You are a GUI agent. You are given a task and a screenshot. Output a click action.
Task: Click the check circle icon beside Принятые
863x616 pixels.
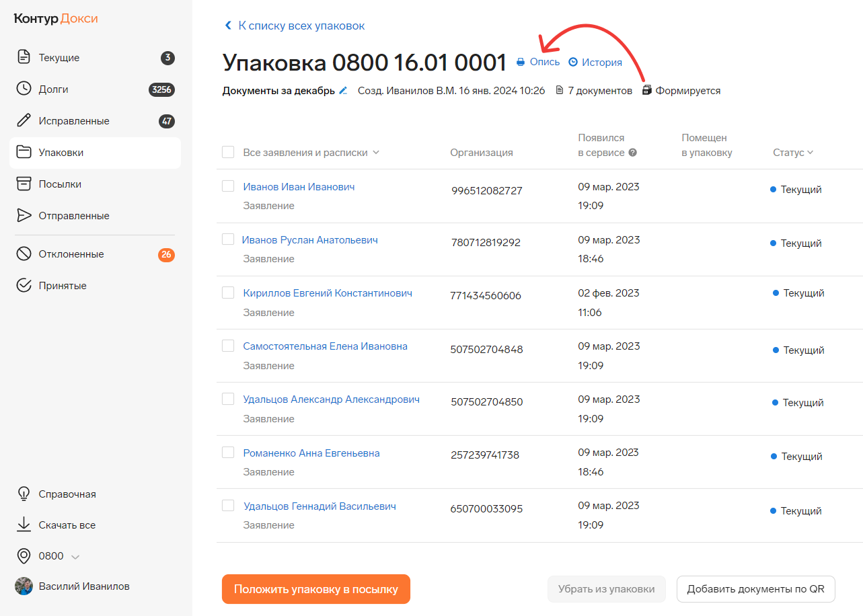click(x=24, y=285)
